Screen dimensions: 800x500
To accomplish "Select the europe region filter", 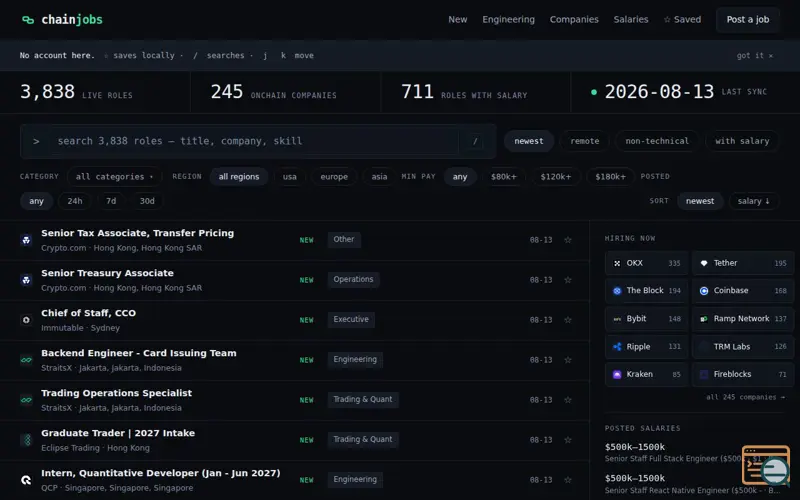I will pyautogui.click(x=334, y=177).
